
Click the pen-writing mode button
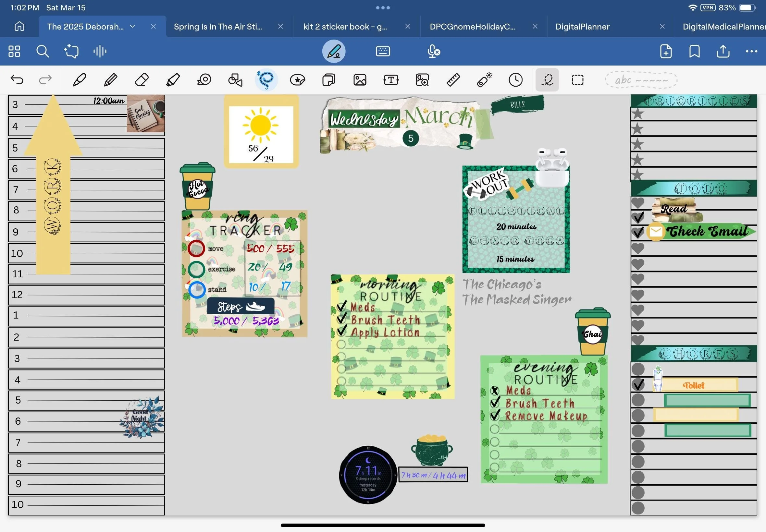(x=333, y=51)
